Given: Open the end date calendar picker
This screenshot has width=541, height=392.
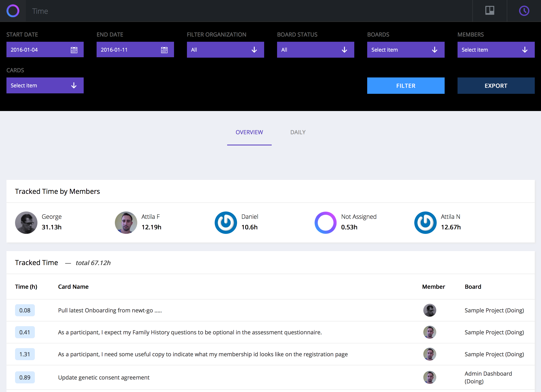Looking at the screenshot, I should pyautogui.click(x=165, y=50).
